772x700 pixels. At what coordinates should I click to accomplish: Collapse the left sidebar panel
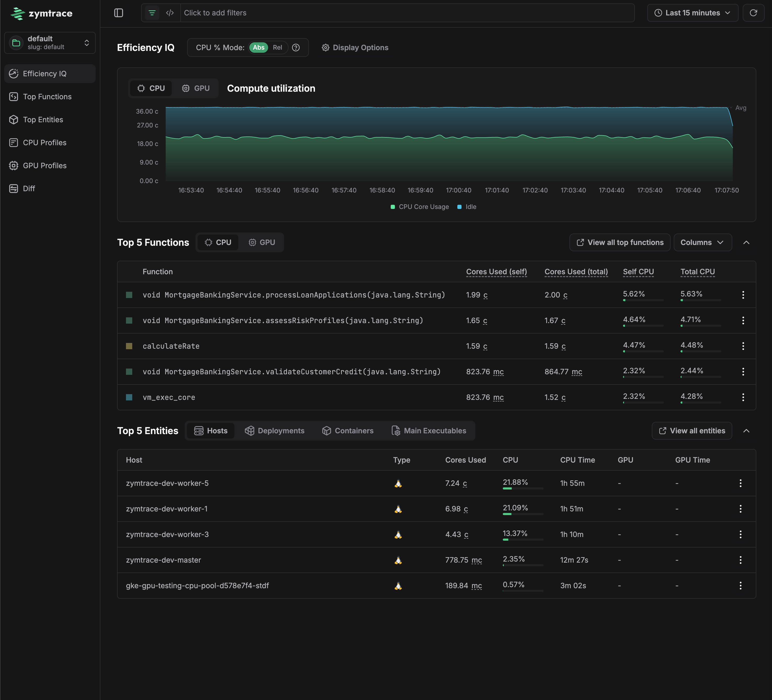tap(118, 13)
